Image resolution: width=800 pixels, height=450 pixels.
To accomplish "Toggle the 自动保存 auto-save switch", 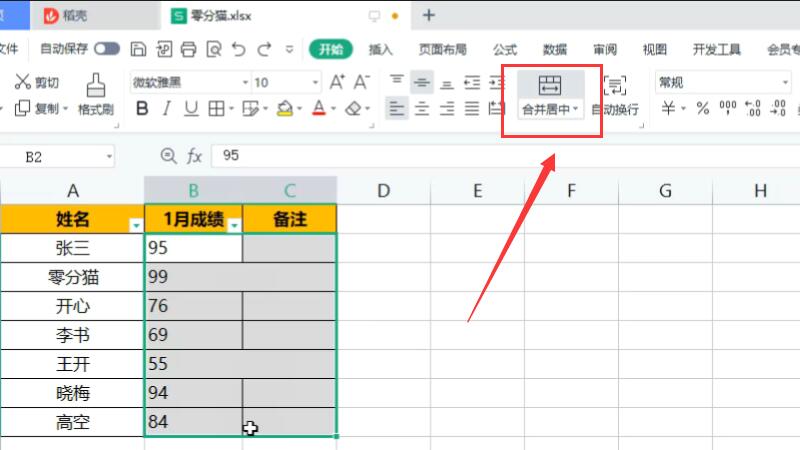I will [x=107, y=49].
